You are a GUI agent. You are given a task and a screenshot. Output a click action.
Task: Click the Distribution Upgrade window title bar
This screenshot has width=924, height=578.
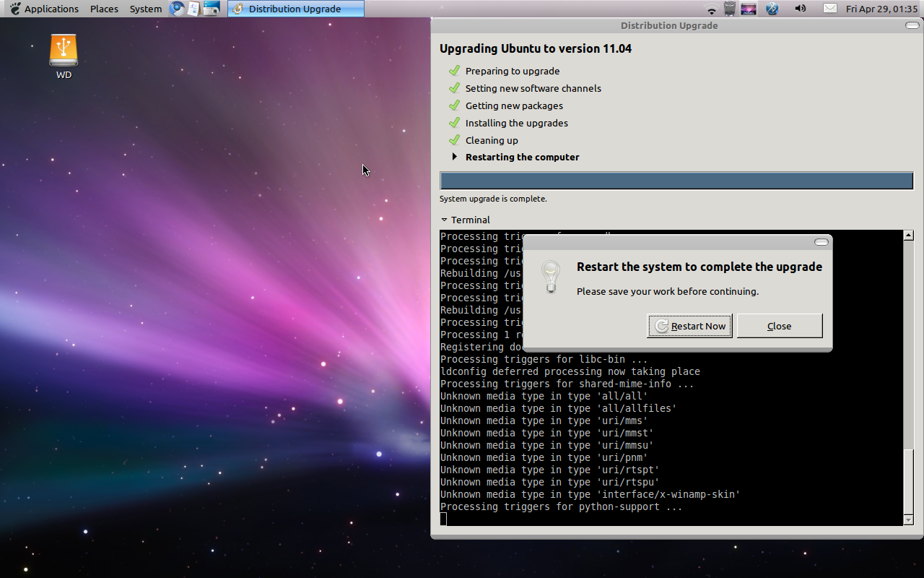[668, 25]
